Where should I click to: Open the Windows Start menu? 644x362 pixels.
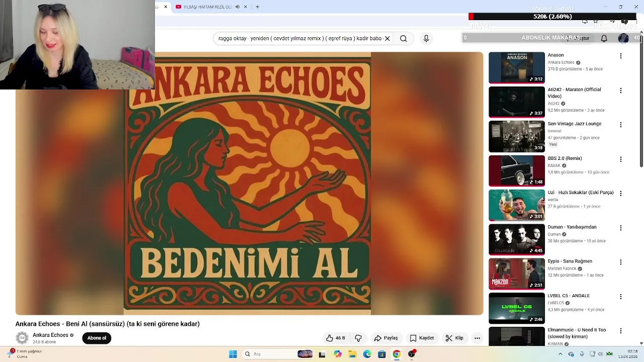point(233,354)
